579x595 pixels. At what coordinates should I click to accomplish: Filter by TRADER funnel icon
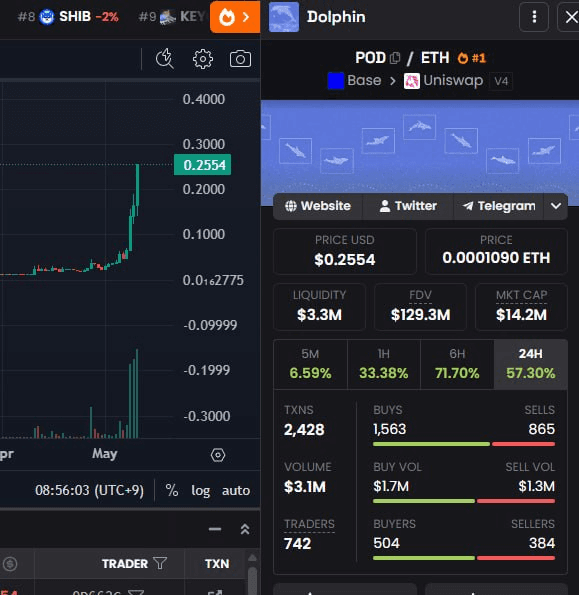[x=160, y=564]
